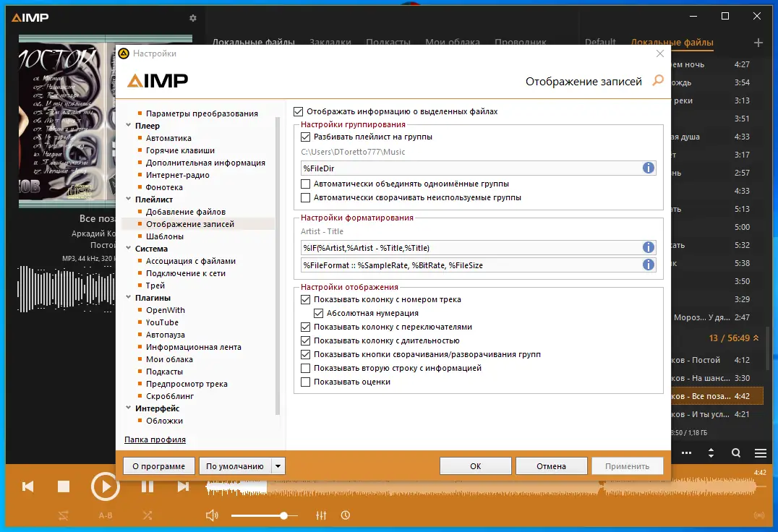Switch to the Проводник tab

click(x=521, y=43)
